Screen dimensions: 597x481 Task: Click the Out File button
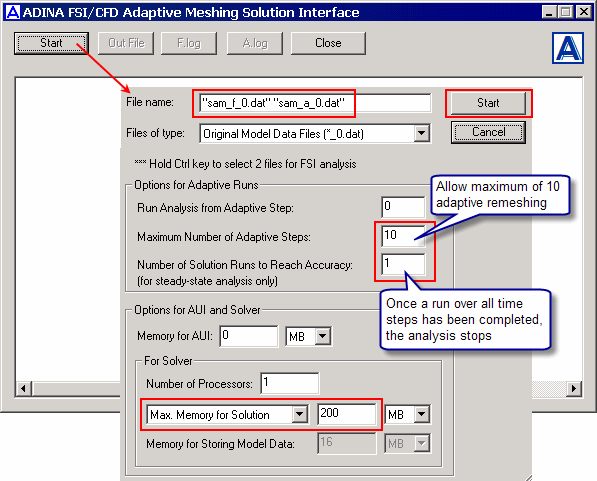(x=126, y=43)
